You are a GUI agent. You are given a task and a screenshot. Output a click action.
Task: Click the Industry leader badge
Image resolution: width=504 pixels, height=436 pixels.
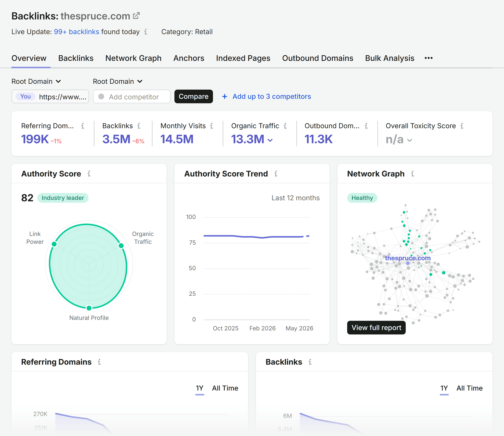pyautogui.click(x=63, y=198)
